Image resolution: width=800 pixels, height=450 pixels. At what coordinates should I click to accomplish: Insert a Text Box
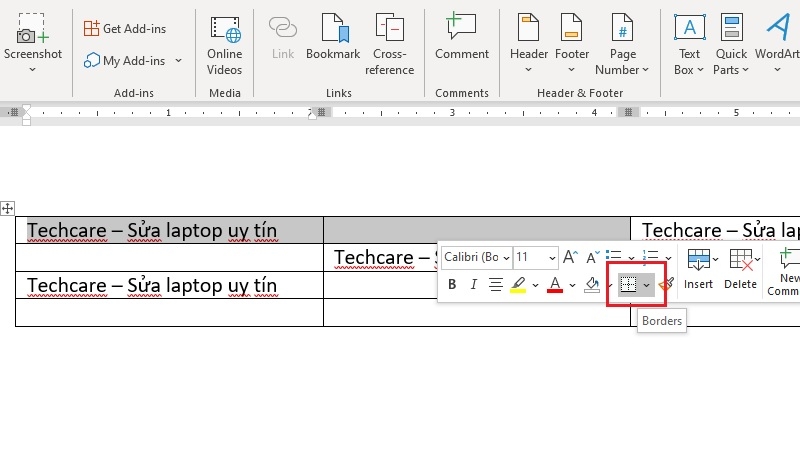(x=689, y=45)
